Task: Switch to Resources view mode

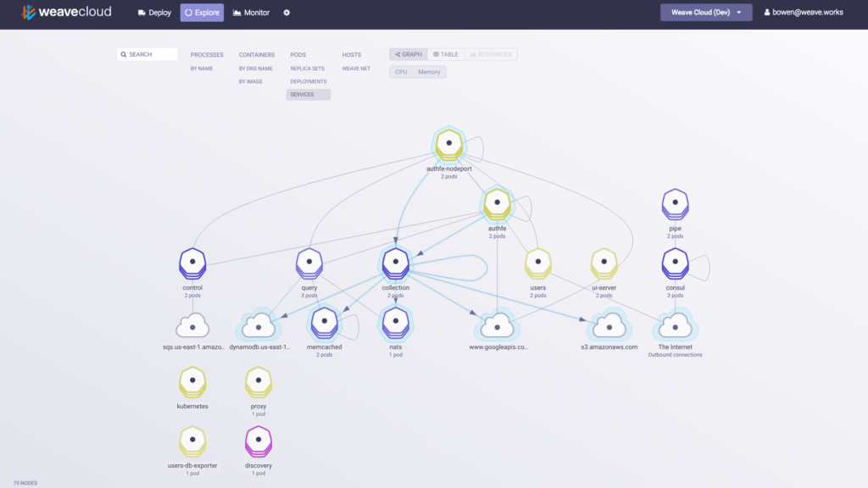Action: [x=491, y=54]
